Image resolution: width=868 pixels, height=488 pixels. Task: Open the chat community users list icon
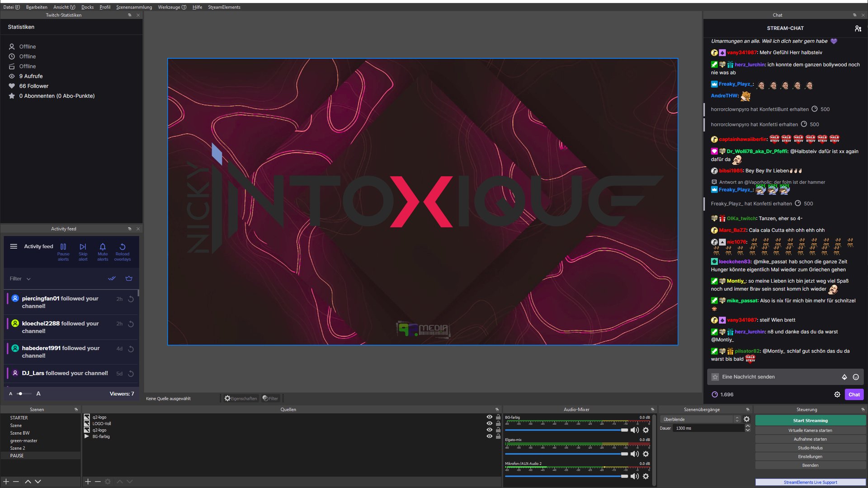(x=858, y=28)
